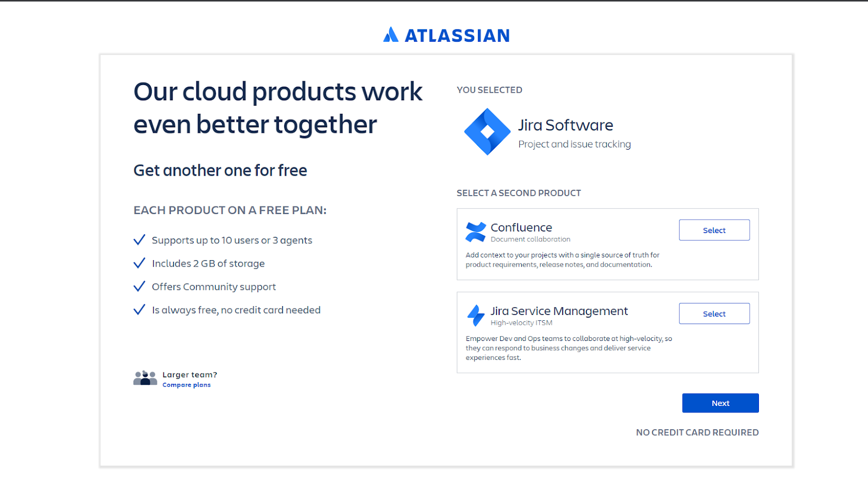This screenshot has height=490, width=868.
Task: Click checkmark beside 10 users or 3 agents
Action: tap(139, 240)
